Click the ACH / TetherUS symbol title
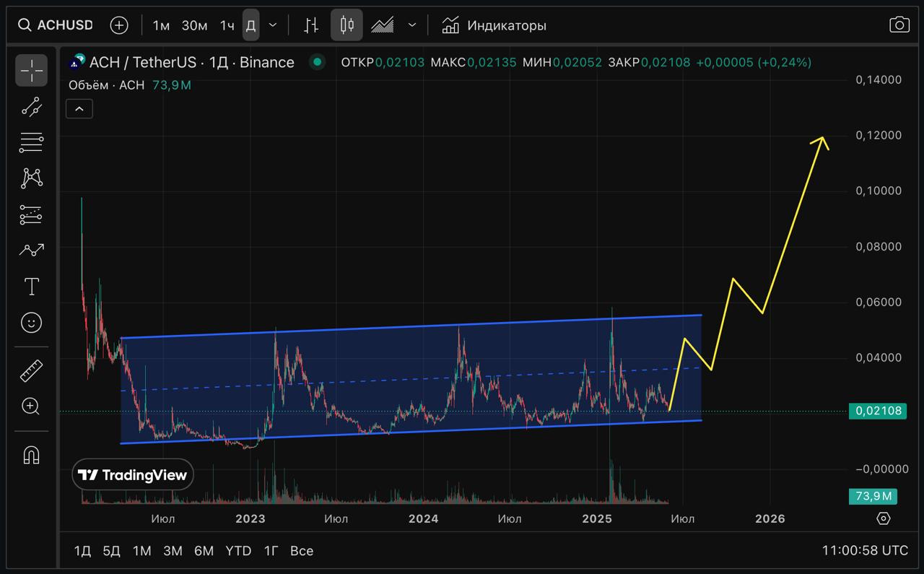The image size is (924, 574). pyautogui.click(x=191, y=63)
